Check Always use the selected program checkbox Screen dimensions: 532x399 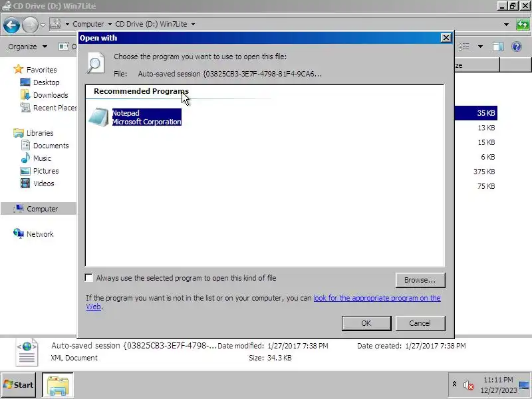point(89,278)
